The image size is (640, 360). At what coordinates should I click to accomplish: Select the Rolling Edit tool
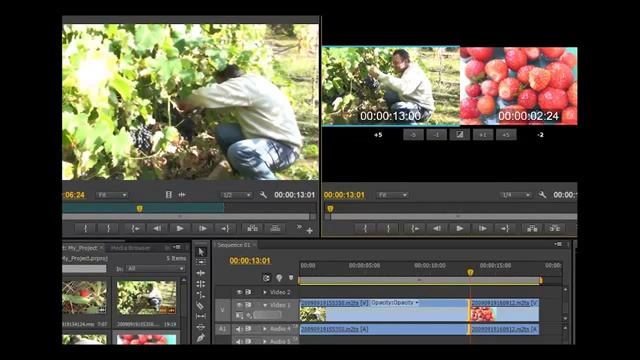(200, 284)
